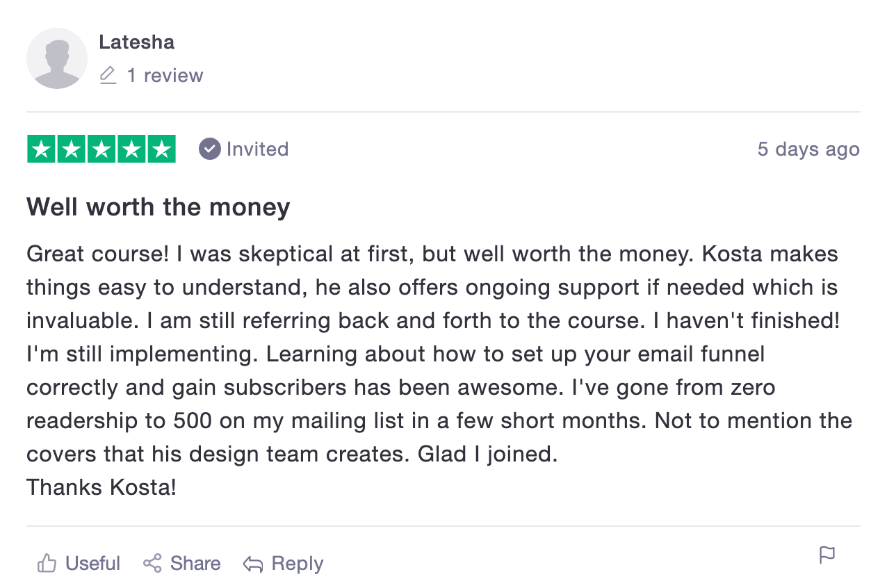Viewport: 887px width, 588px height.
Task: Open the "5 days ago" timestamp
Action: click(808, 149)
